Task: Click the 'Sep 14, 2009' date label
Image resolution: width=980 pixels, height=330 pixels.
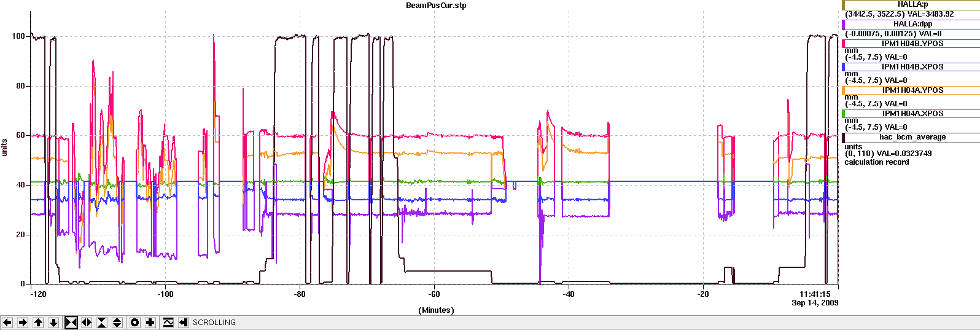Action: pos(815,303)
